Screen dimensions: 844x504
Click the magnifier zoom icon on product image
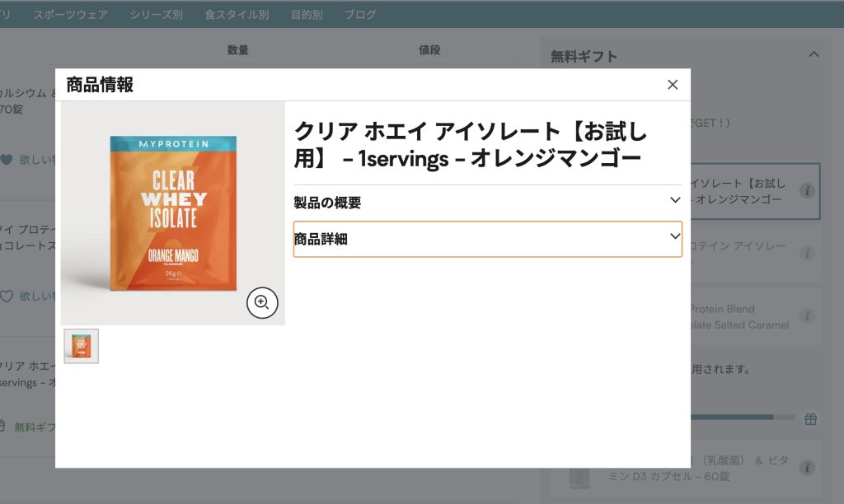point(262,302)
